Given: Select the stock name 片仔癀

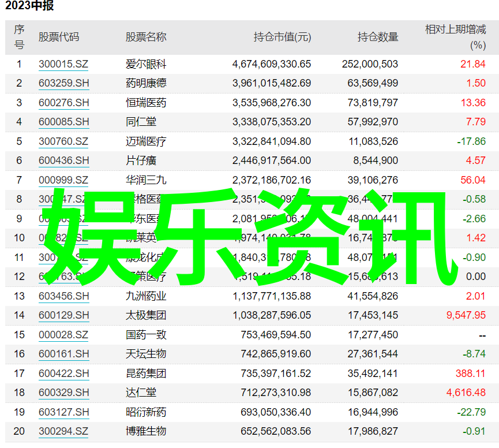Looking at the screenshot, I should coord(141,160).
